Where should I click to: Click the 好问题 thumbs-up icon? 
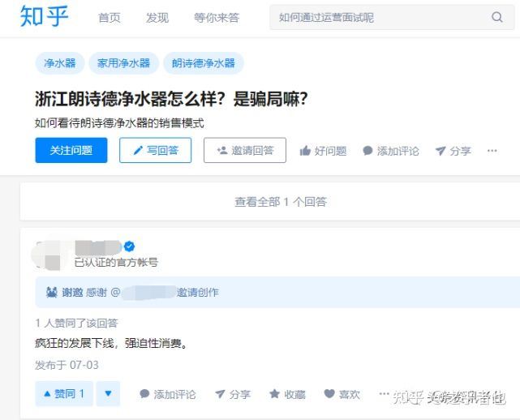tap(306, 151)
